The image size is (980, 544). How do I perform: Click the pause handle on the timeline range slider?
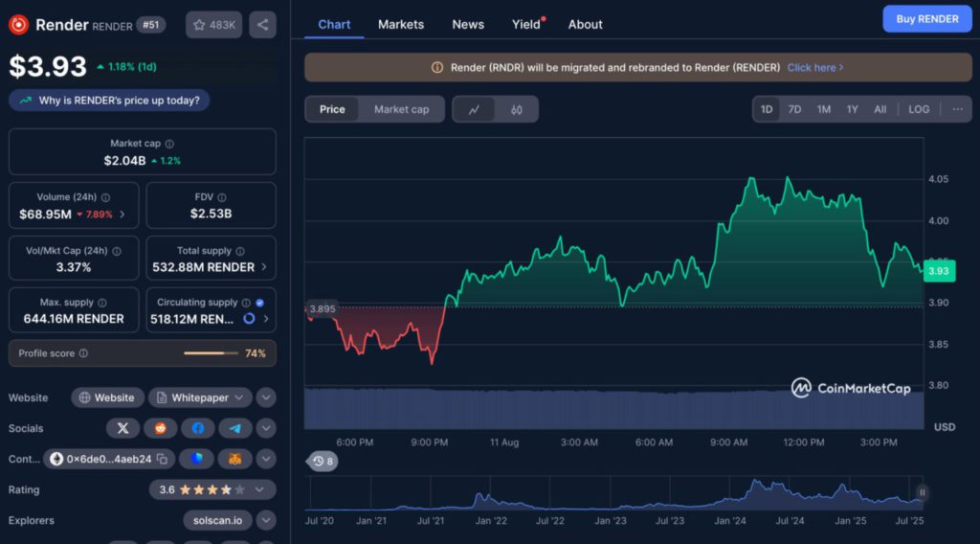923,493
